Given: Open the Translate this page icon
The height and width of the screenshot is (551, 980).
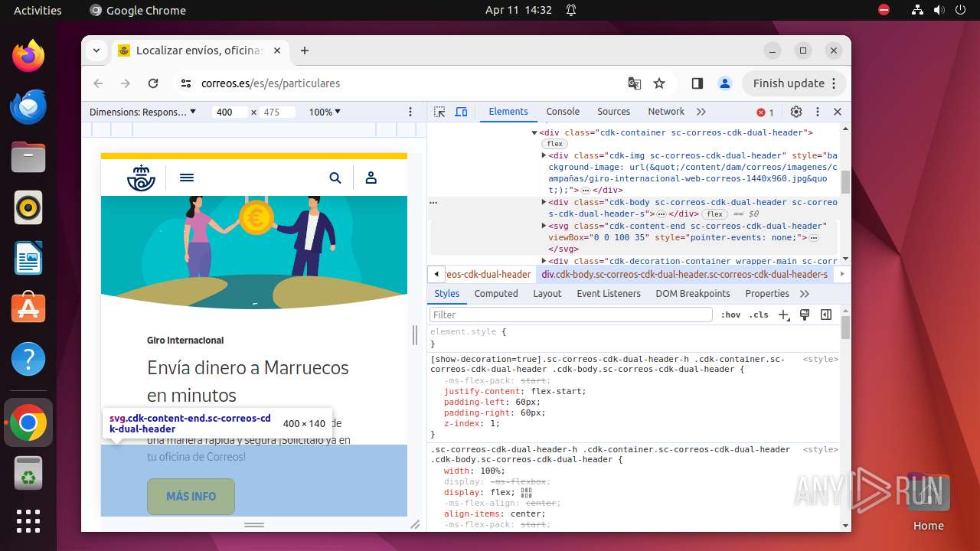Looking at the screenshot, I should click(635, 83).
